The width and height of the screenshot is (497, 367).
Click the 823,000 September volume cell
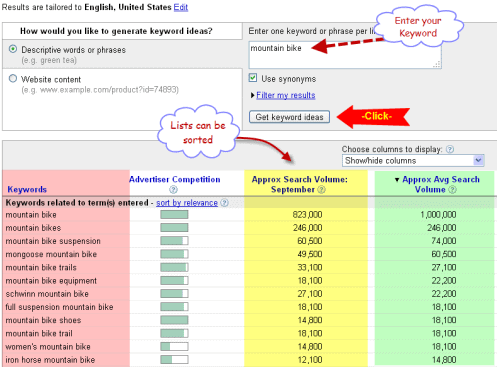point(307,214)
